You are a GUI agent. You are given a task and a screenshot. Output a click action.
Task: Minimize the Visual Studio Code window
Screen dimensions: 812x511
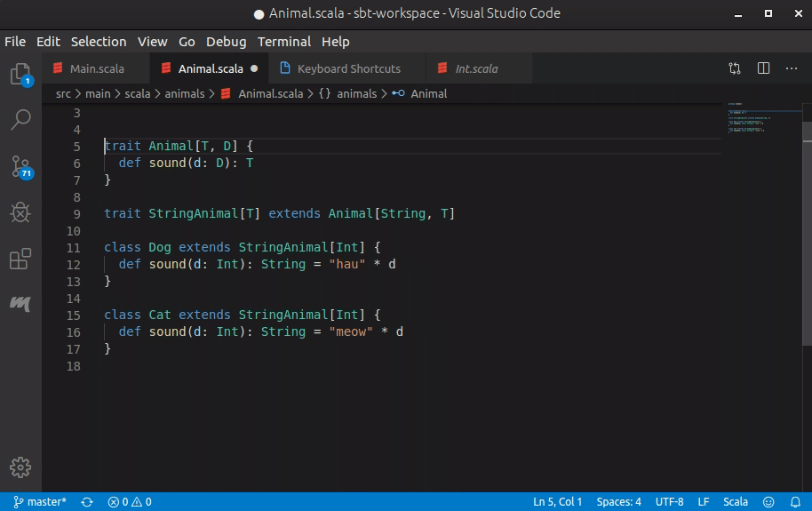click(x=738, y=14)
